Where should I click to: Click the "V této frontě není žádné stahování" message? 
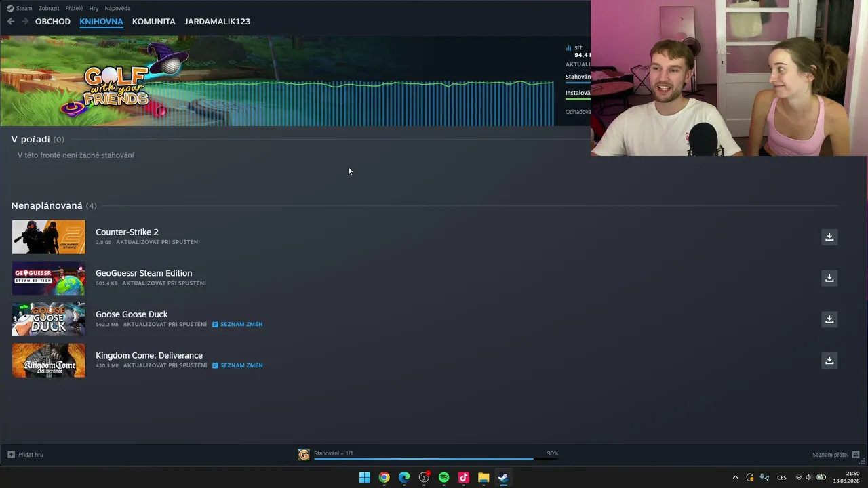tap(76, 155)
